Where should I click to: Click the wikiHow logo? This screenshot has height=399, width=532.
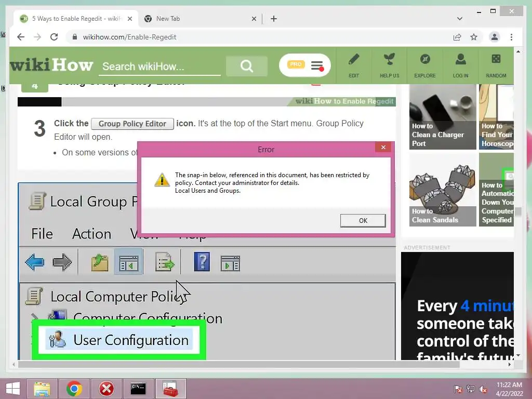pyautogui.click(x=51, y=65)
